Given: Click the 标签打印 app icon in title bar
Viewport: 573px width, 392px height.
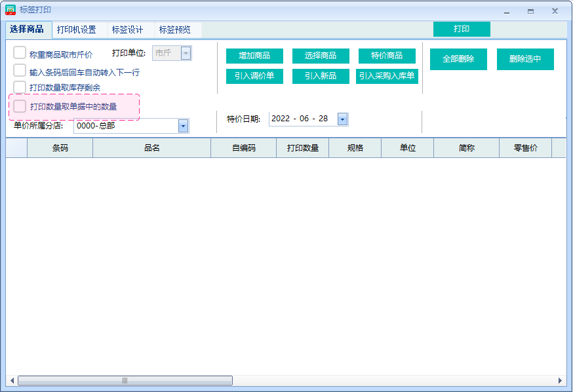Looking at the screenshot, I should [x=10, y=10].
